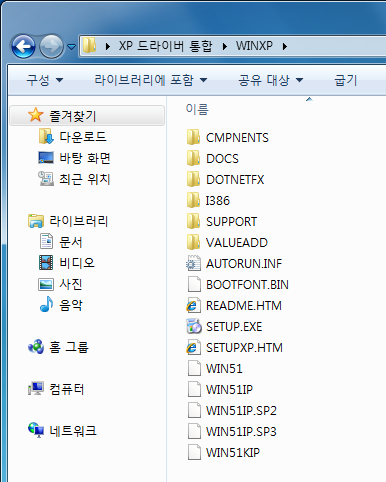Click the I386 folder icon
The width and height of the screenshot is (386, 482).
click(193, 200)
